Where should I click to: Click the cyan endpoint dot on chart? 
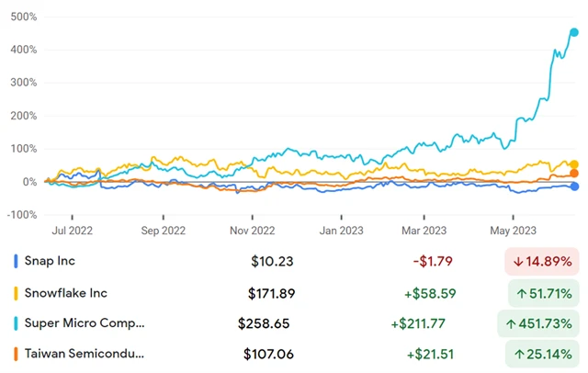point(574,32)
